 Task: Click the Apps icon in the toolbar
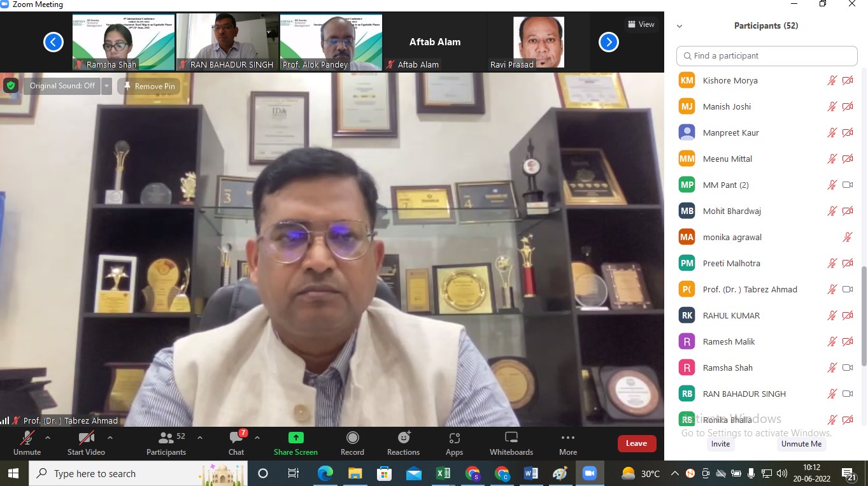454,438
